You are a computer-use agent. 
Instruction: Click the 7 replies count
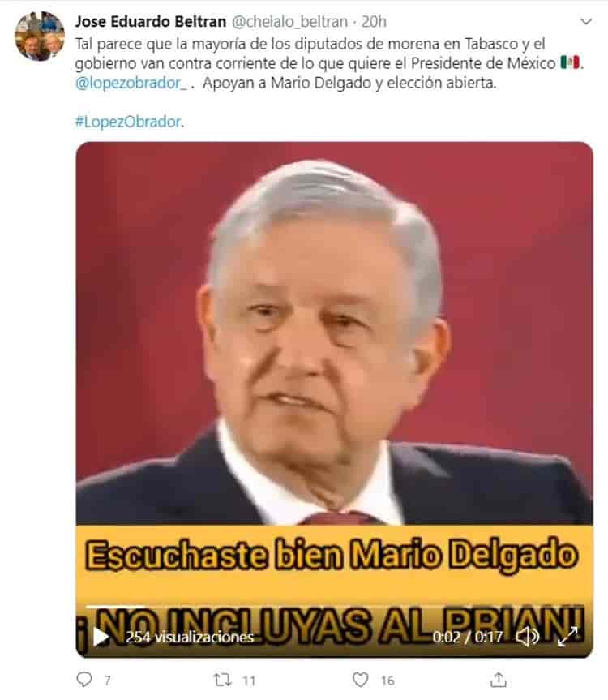click(107, 681)
